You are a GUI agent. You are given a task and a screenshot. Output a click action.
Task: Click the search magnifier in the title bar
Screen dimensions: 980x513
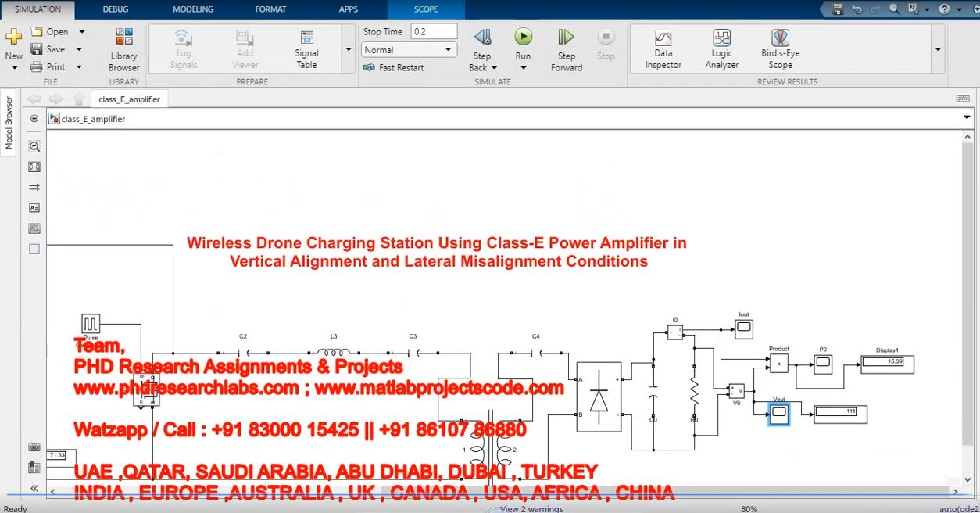coord(895,9)
